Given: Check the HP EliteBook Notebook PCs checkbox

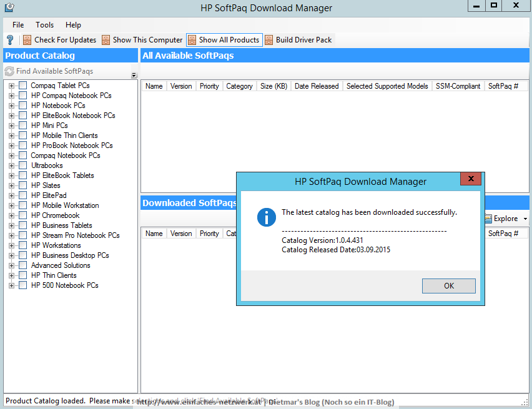Looking at the screenshot, I should (x=22, y=116).
